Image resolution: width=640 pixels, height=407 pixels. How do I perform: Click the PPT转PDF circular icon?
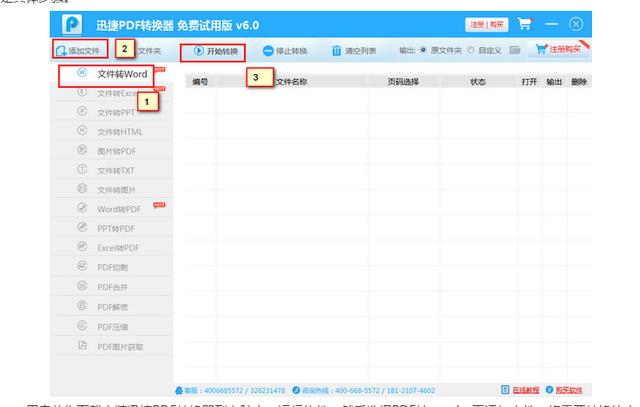click(82, 227)
